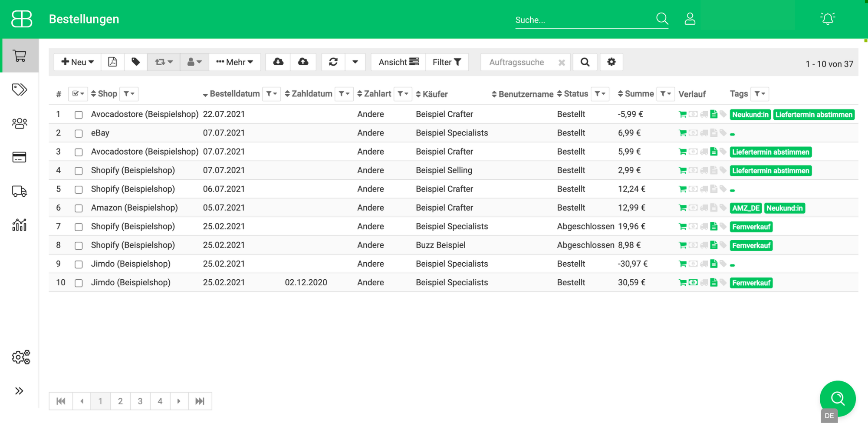Open the orders cart icon in sidebar
This screenshot has width=868, height=423.
[20, 56]
